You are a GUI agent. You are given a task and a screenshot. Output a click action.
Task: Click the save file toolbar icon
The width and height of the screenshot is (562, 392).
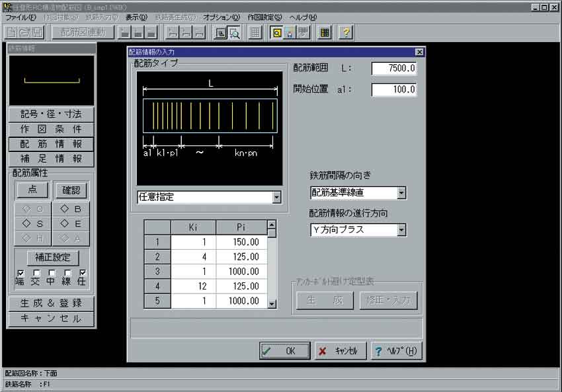pyautogui.click(x=37, y=32)
